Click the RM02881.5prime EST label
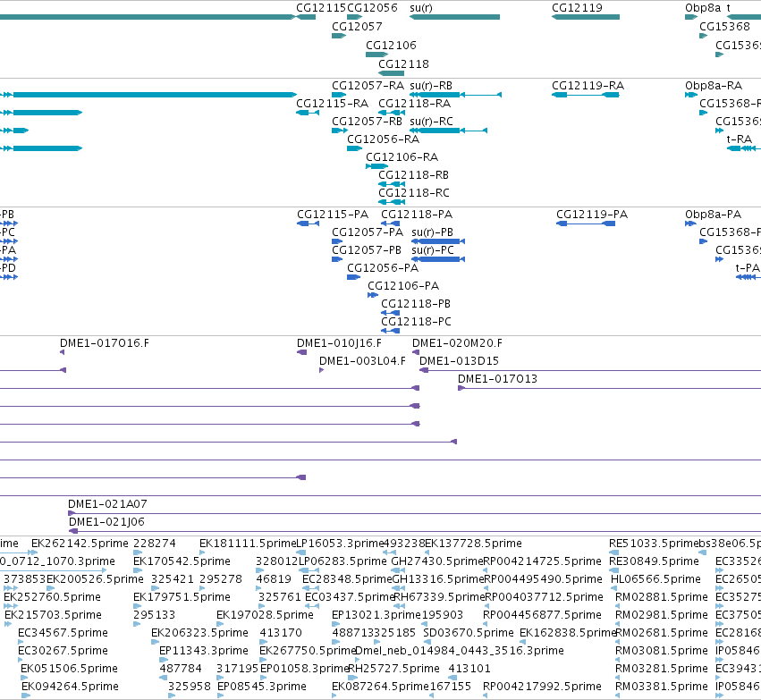761x700 pixels. tap(662, 598)
